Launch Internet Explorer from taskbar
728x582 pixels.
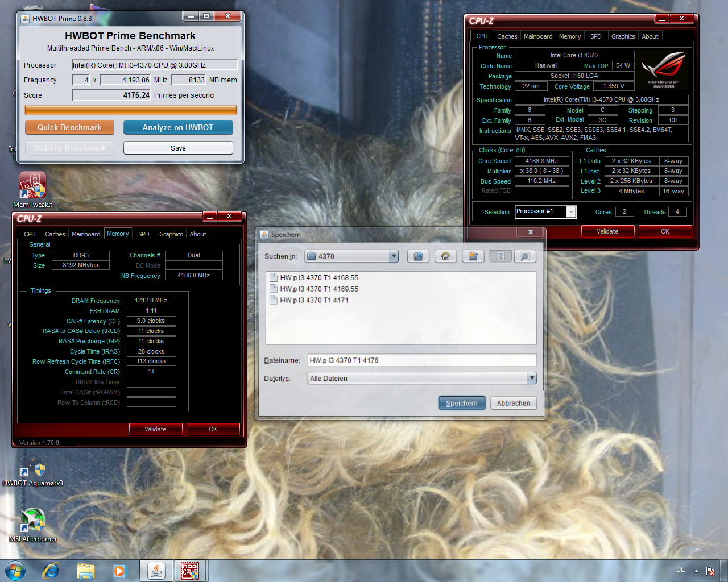51,571
